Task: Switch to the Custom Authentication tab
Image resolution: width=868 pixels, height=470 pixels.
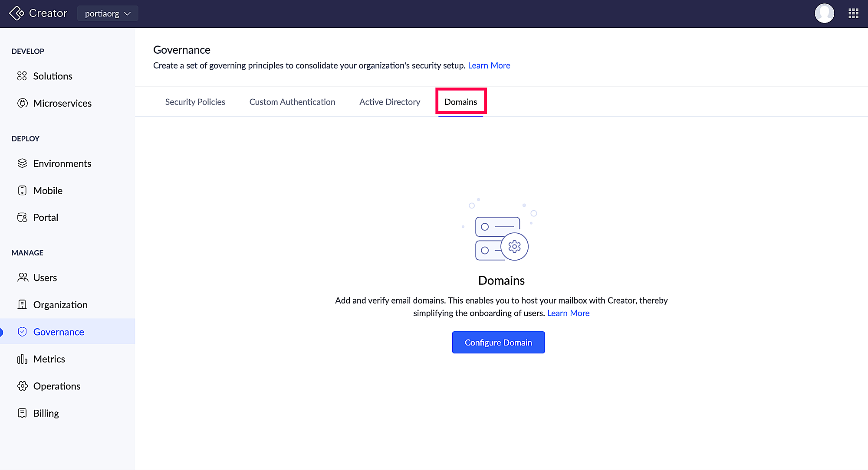Action: pyautogui.click(x=292, y=102)
